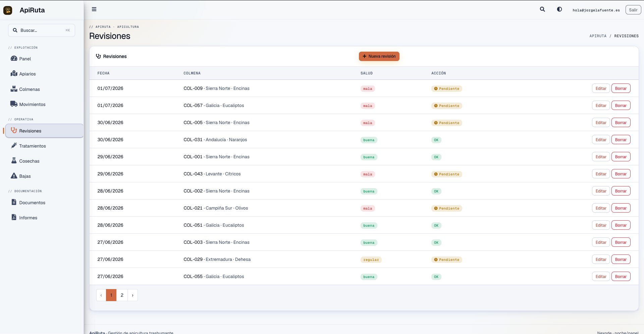The height and width of the screenshot is (334, 644).
Task: Edit the COL-002 Sierra Norte revision
Action: (x=601, y=191)
